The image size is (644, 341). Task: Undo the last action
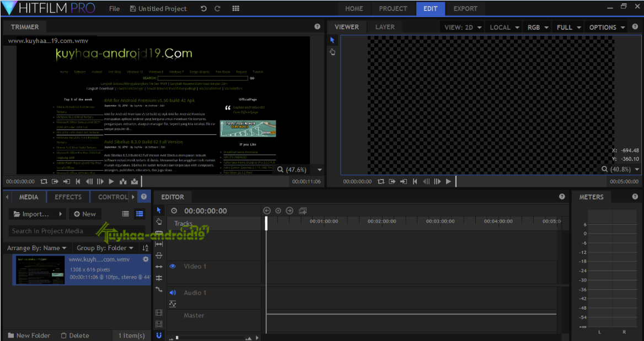pyautogui.click(x=203, y=9)
